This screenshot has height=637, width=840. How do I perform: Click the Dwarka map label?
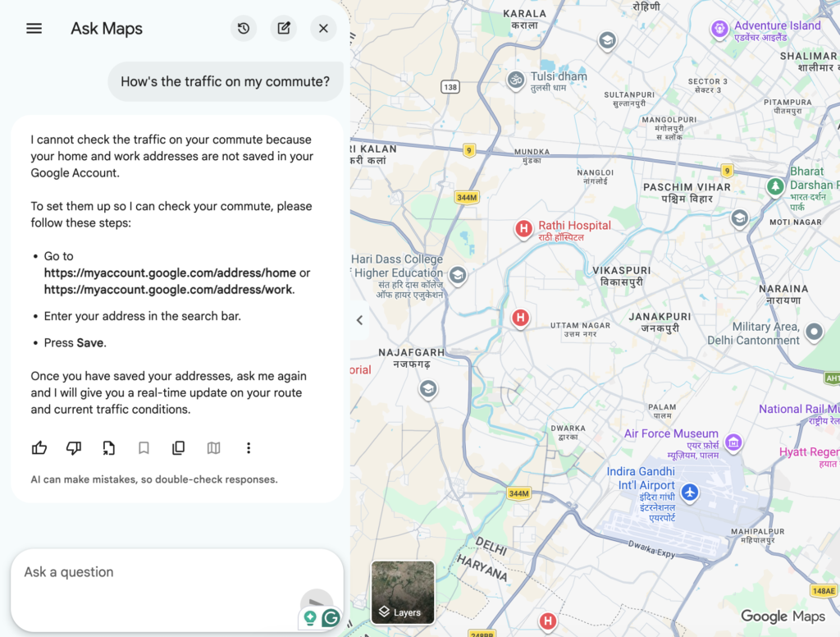pyautogui.click(x=568, y=432)
